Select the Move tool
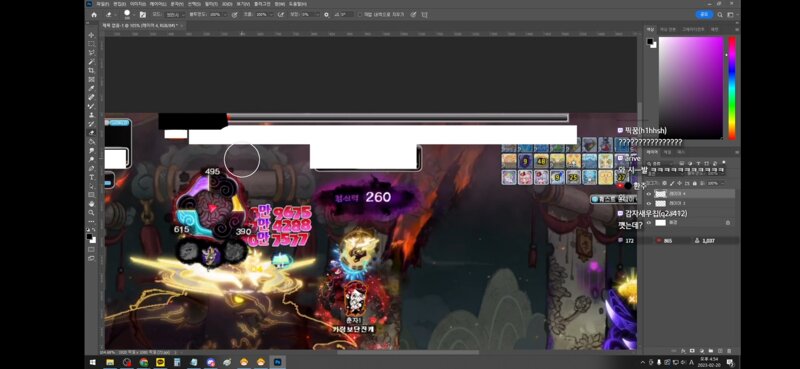 click(91, 35)
